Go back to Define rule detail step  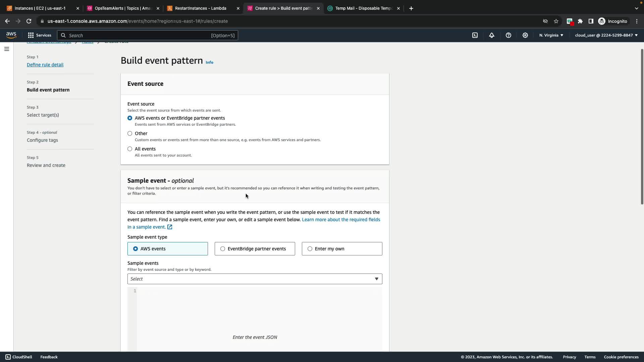[45, 65]
